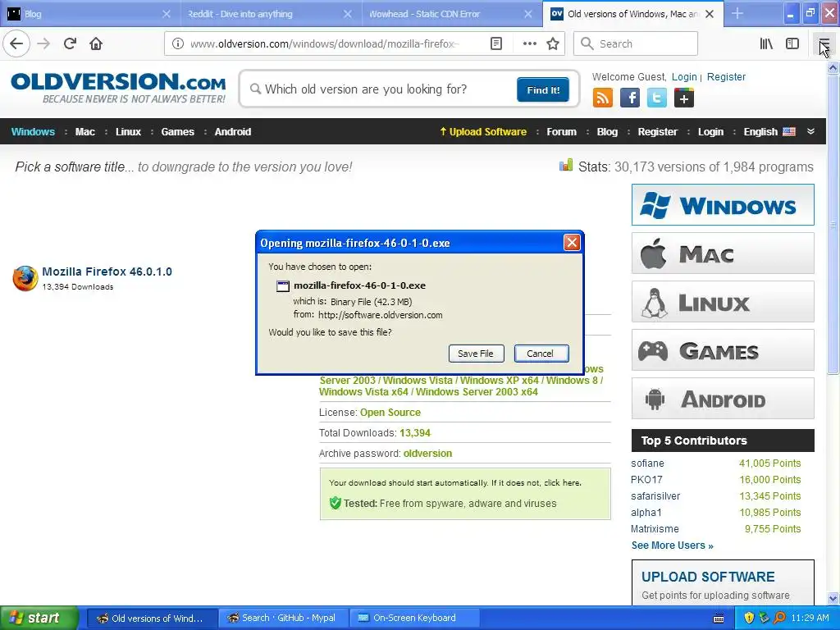
Task: Show sidebars toolbar button
Action: coord(792,43)
